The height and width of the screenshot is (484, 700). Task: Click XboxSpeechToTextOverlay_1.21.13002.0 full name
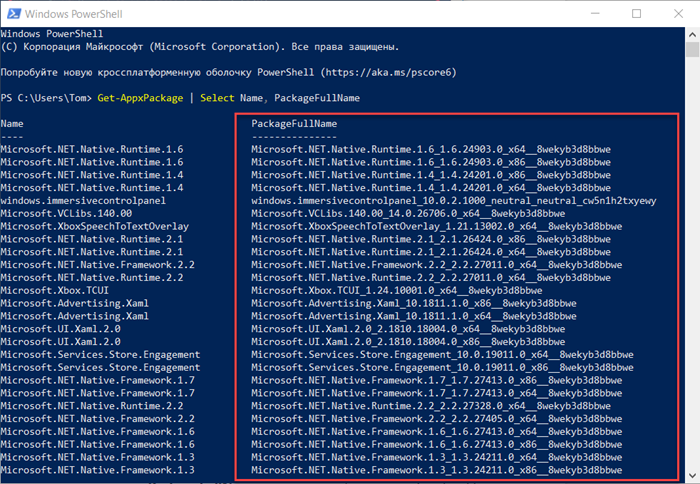[437, 226]
